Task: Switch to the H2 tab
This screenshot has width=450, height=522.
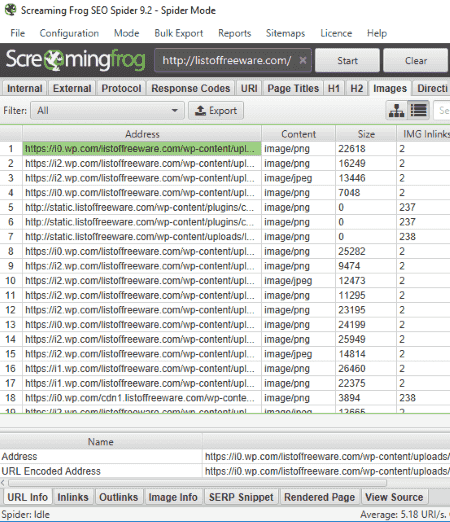Action: tap(356, 88)
